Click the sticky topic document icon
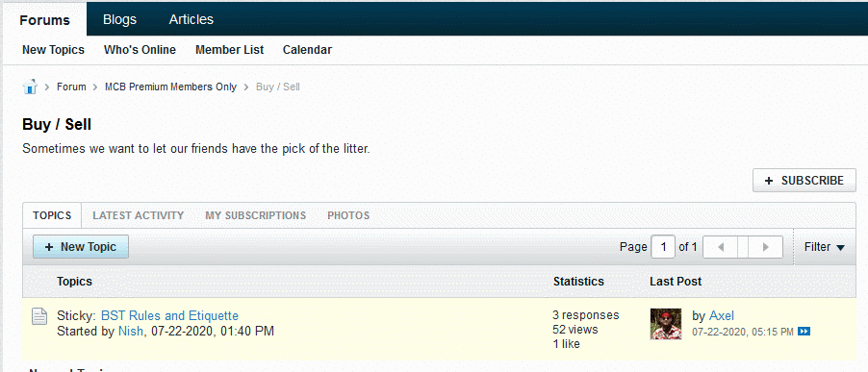Screen dimensions: 868x372 coord(38,316)
